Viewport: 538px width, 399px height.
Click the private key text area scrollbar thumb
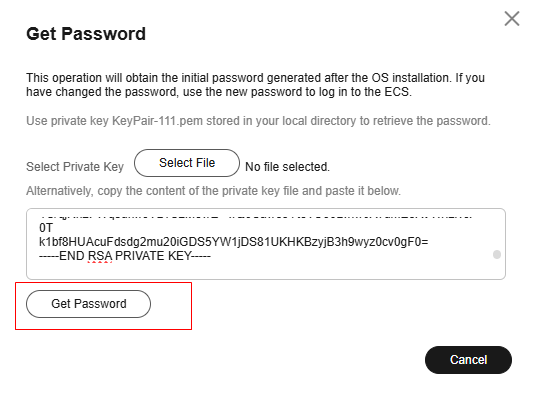497,255
